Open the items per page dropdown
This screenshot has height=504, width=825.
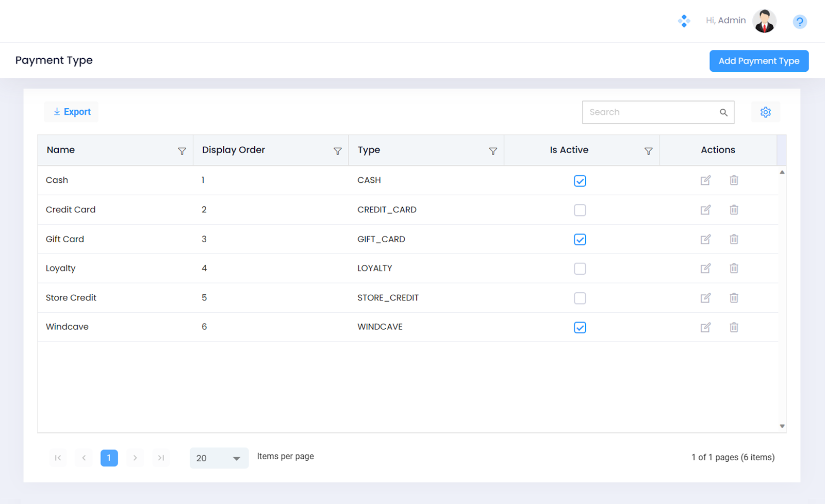(219, 458)
